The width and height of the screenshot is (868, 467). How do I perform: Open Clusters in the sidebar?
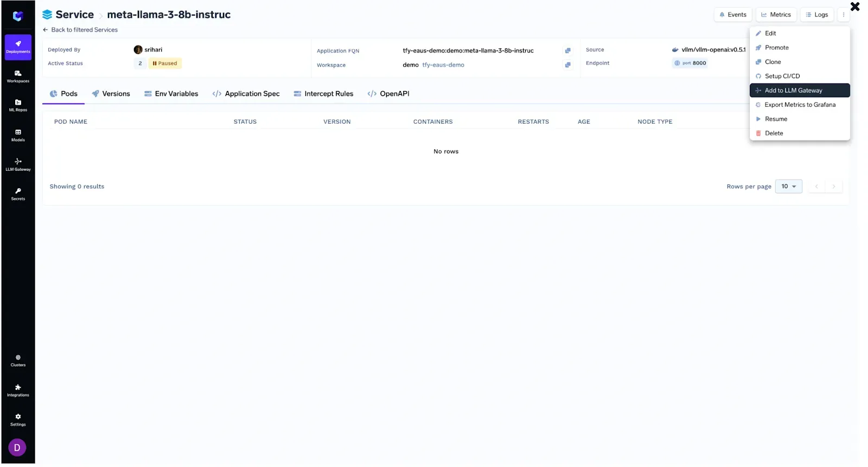[x=18, y=361]
